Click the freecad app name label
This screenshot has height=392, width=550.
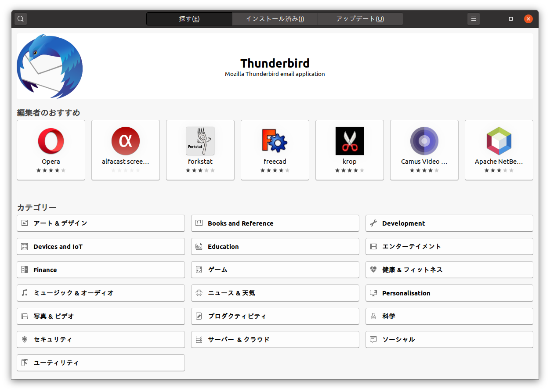[x=275, y=162]
